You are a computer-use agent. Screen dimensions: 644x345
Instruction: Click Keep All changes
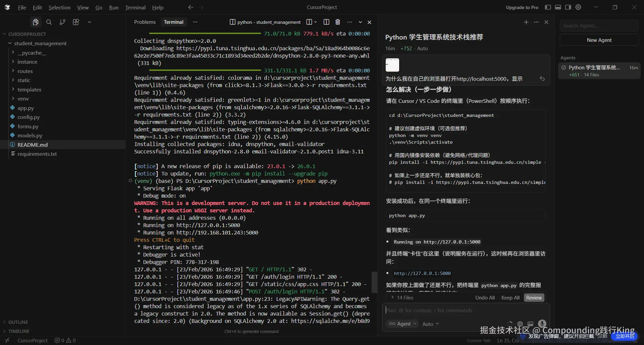tap(511, 297)
